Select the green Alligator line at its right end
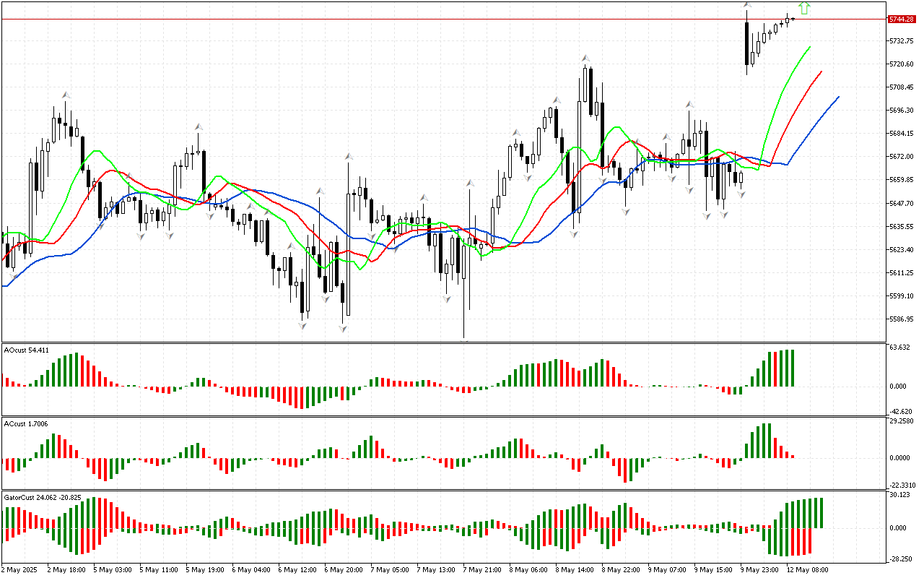Viewport: 924px width, 578px height. coord(809,48)
